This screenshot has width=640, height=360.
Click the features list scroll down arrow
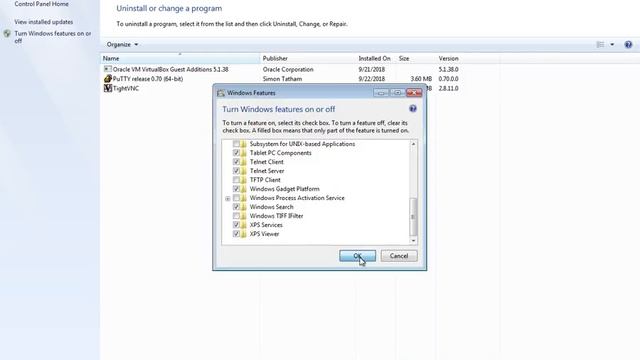click(413, 241)
